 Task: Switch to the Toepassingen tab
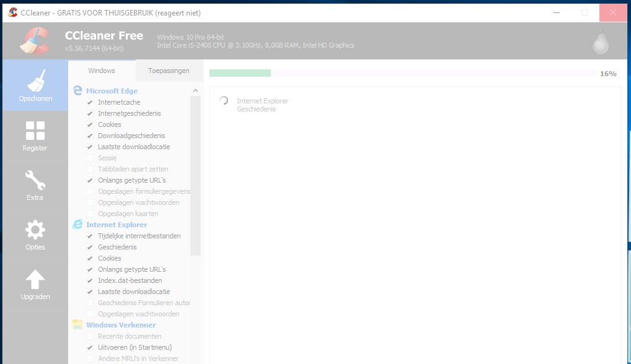pyautogui.click(x=169, y=71)
